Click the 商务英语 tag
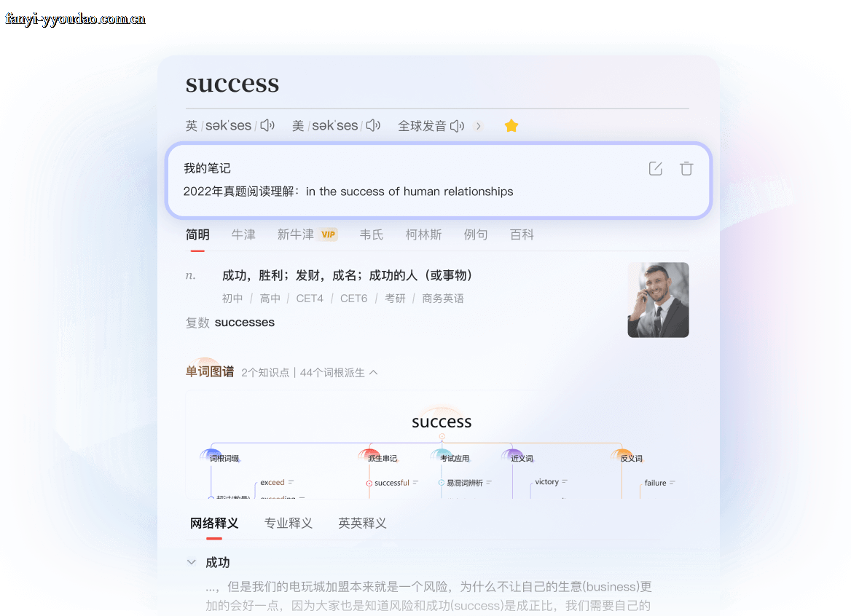The image size is (851, 616). [x=443, y=299]
